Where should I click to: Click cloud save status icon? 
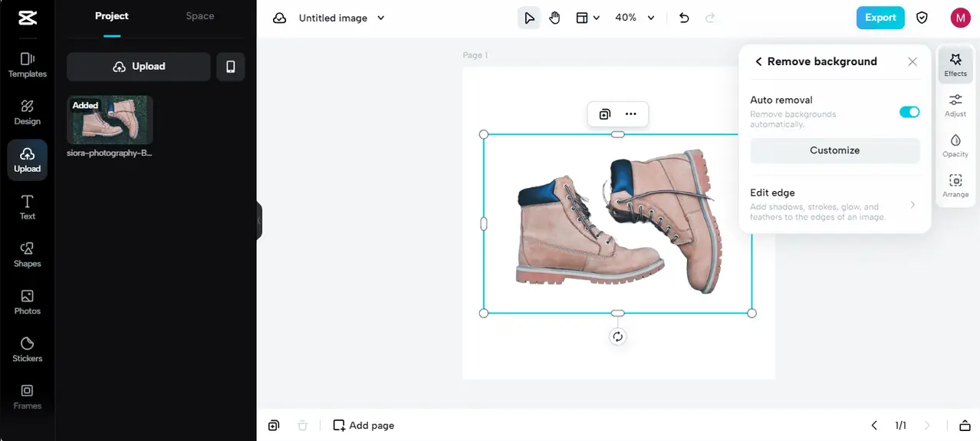(x=280, y=18)
